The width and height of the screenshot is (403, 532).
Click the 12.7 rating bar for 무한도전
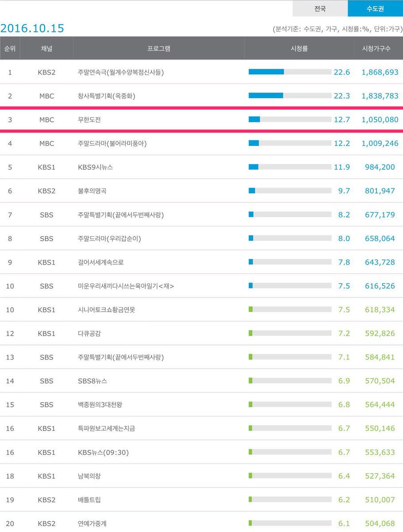290,119
